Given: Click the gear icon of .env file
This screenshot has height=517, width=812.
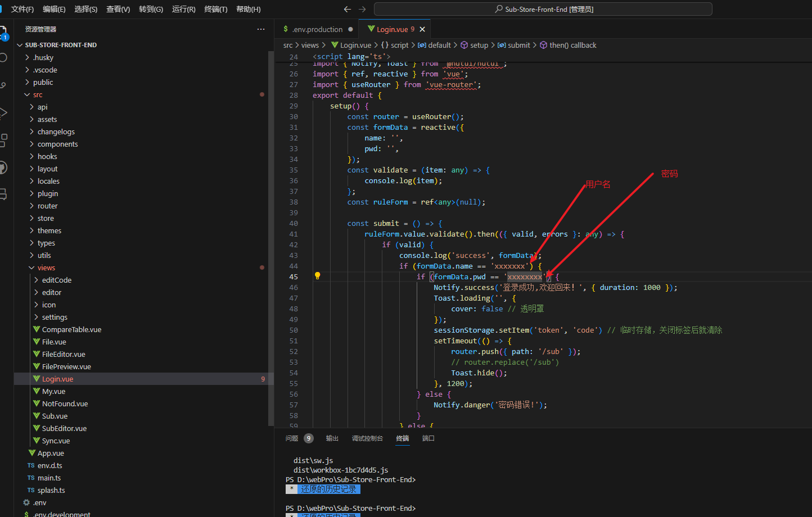Looking at the screenshot, I should pyautogui.click(x=26, y=502).
